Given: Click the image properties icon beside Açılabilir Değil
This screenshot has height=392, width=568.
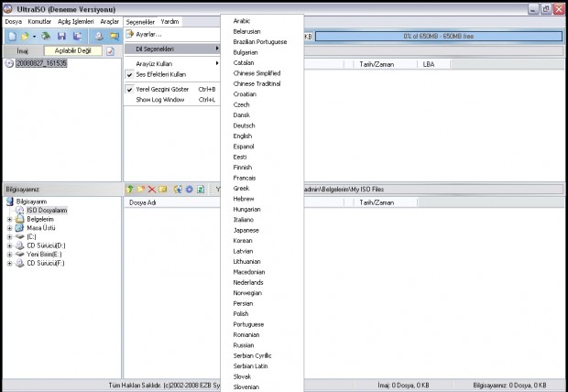Looking at the screenshot, I should click(111, 51).
